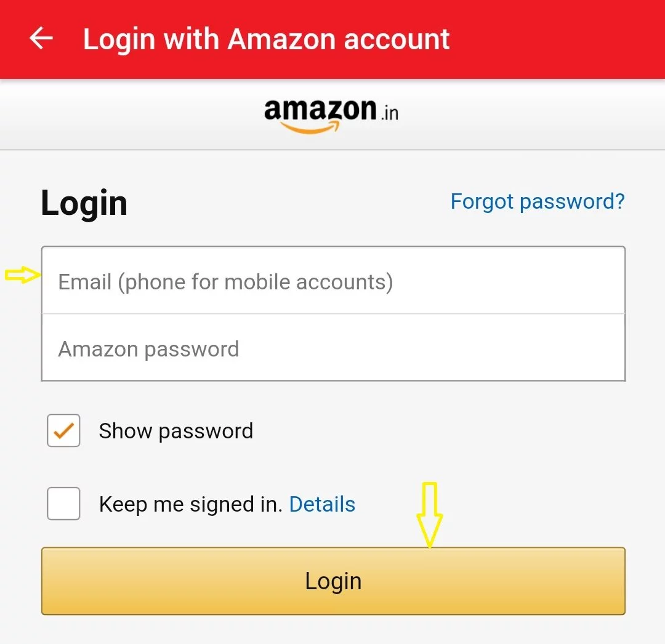Click the orange Amazon smile arrow
665x644 pixels.
click(x=310, y=127)
